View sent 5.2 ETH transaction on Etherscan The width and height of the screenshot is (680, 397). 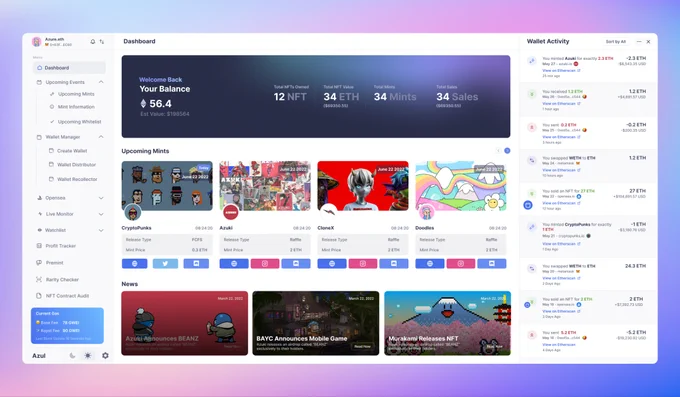pyautogui.click(x=559, y=345)
